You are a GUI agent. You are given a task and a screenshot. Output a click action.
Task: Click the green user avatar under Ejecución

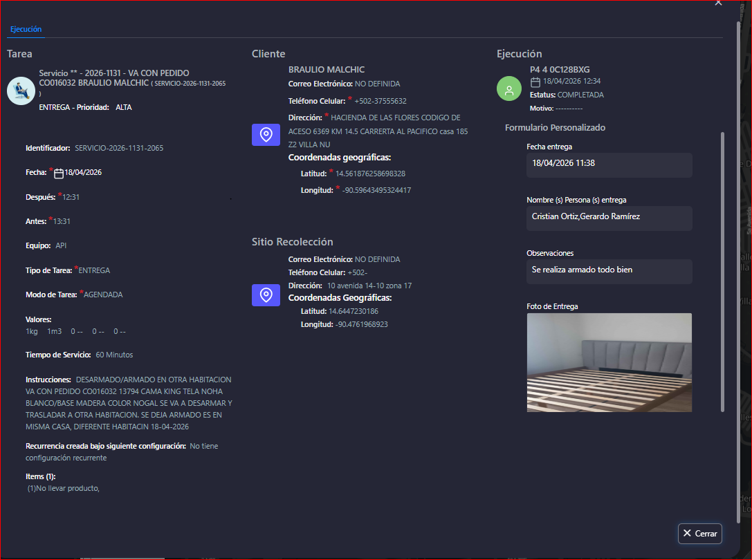[509, 89]
